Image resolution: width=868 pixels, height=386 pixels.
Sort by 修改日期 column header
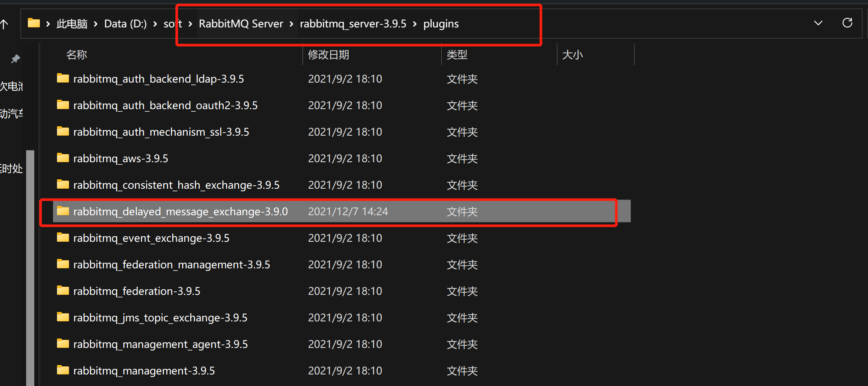point(329,55)
